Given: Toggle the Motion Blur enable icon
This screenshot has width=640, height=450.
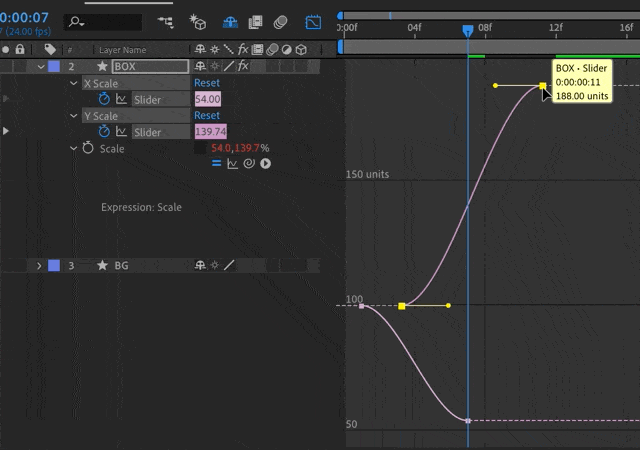Looking at the screenshot, I should click(x=281, y=21).
